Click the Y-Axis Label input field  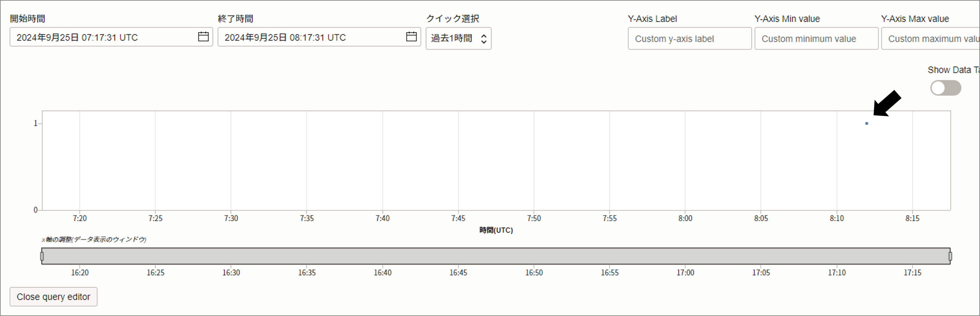coord(689,38)
